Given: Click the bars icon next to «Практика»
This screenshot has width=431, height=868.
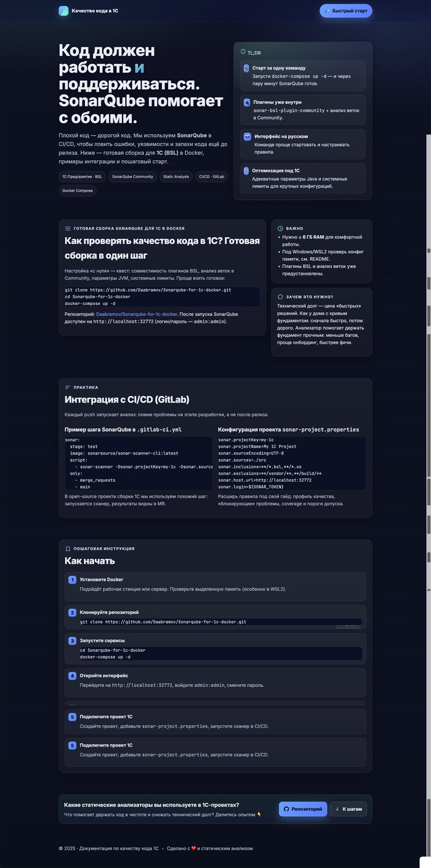Looking at the screenshot, I should pyautogui.click(x=68, y=387).
